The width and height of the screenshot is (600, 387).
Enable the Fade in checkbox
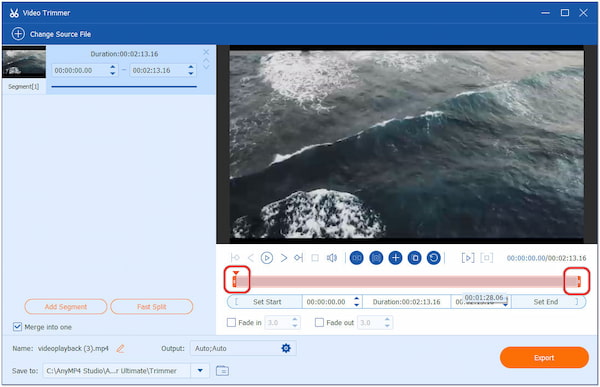pos(231,323)
